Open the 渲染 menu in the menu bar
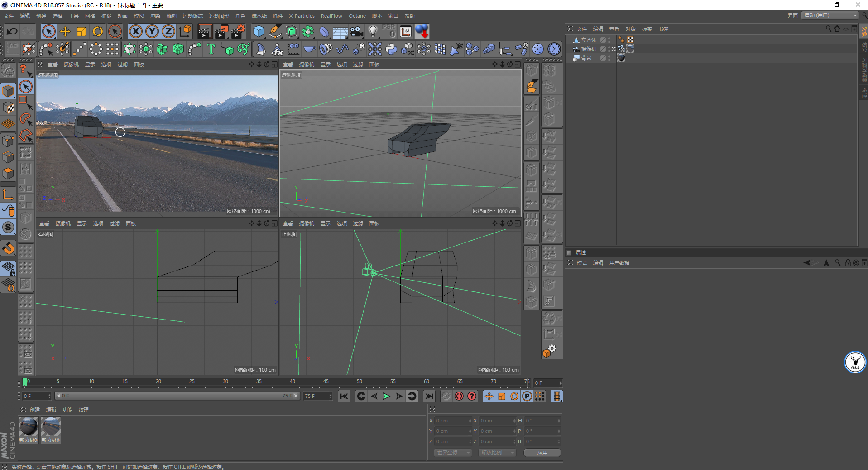The image size is (868, 470). pos(155,16)
